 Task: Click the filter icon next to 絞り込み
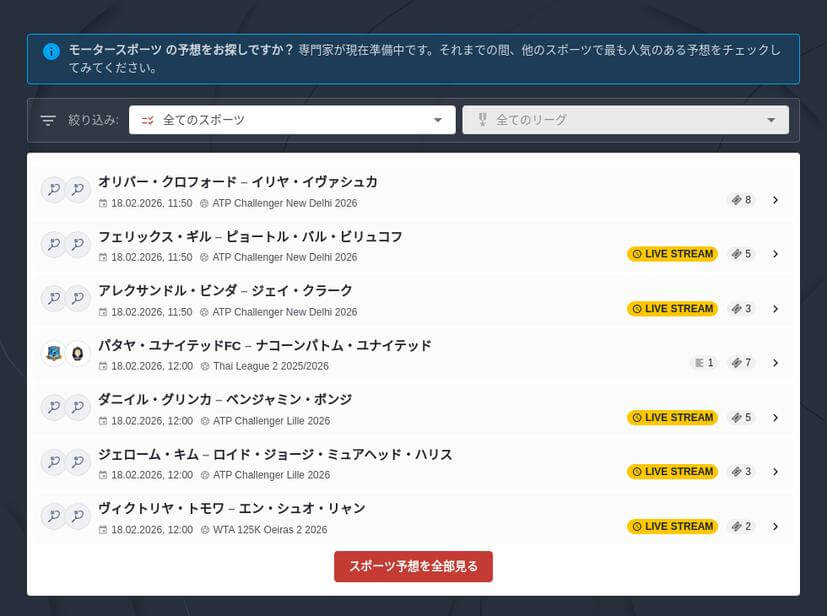(47, 119)
